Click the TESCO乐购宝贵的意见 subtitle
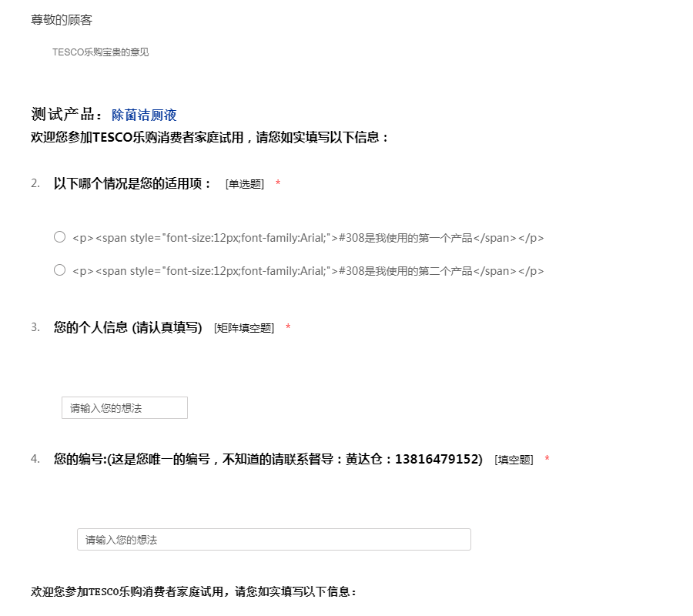 tap(100, 52)
